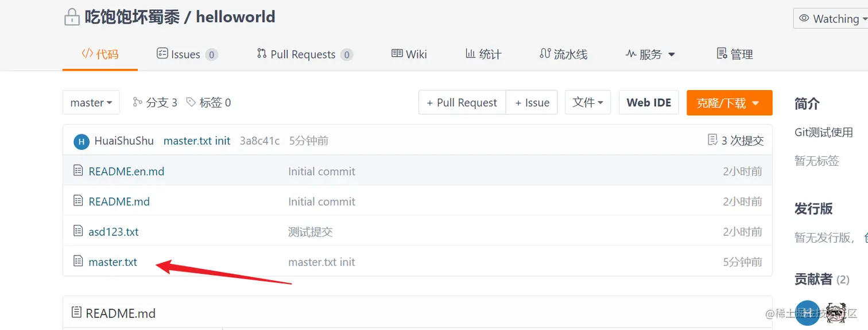Click the 5分钟前 time in master.txt row
The image size is (868, 330).
[742, 262]
